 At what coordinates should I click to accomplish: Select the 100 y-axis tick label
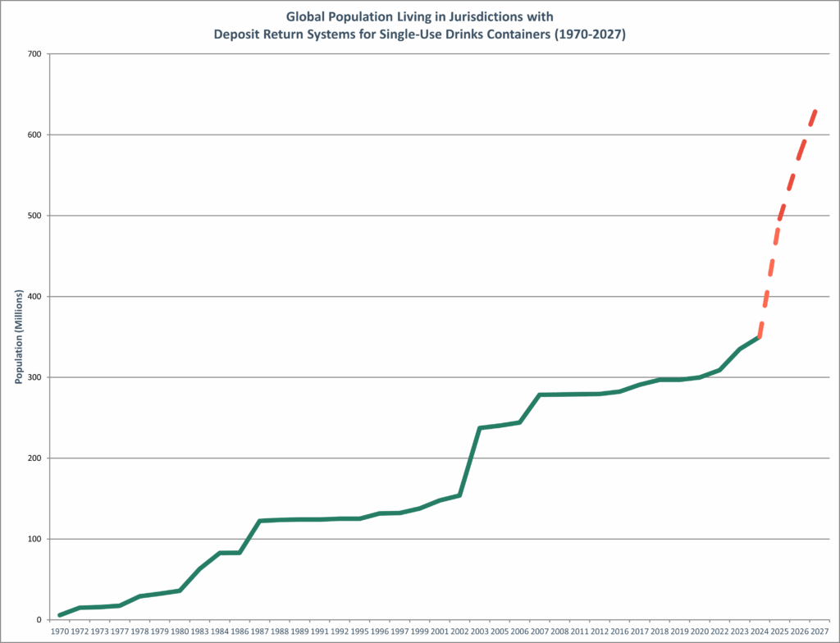(33, 539)
